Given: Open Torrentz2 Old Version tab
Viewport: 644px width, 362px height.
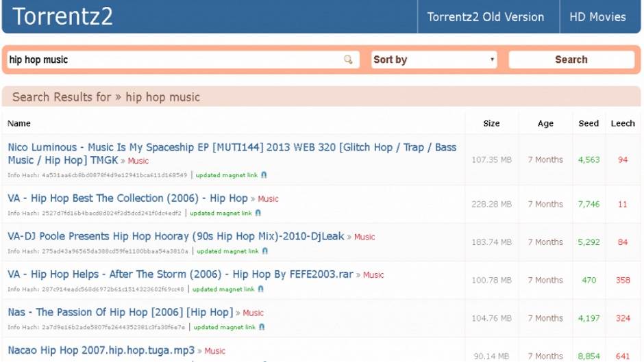Looking at the screenshot, I should coord(485,17).
